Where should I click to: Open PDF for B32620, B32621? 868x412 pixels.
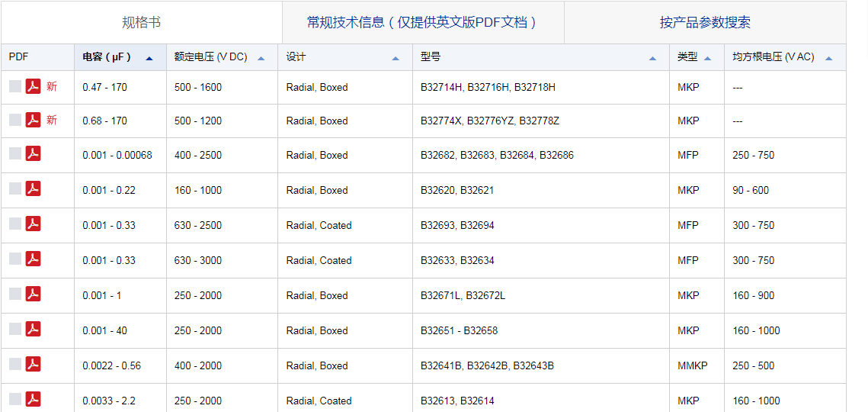[x=33, y=189]
